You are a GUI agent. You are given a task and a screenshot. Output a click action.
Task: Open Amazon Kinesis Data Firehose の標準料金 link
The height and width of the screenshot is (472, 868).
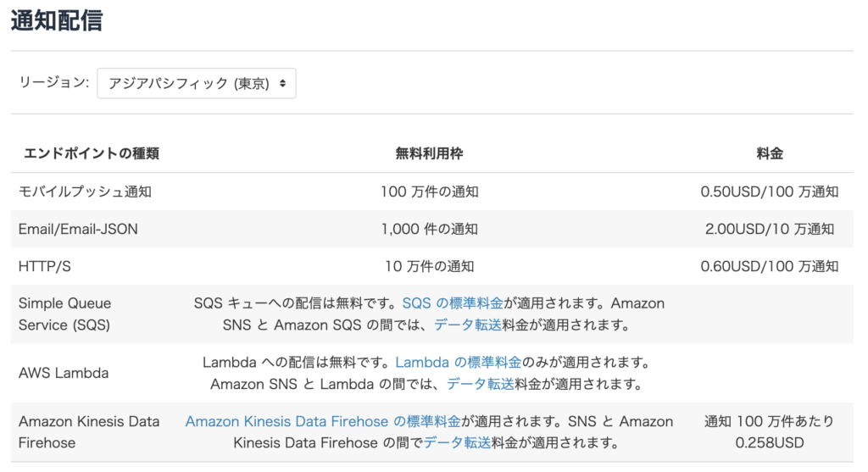323,422
